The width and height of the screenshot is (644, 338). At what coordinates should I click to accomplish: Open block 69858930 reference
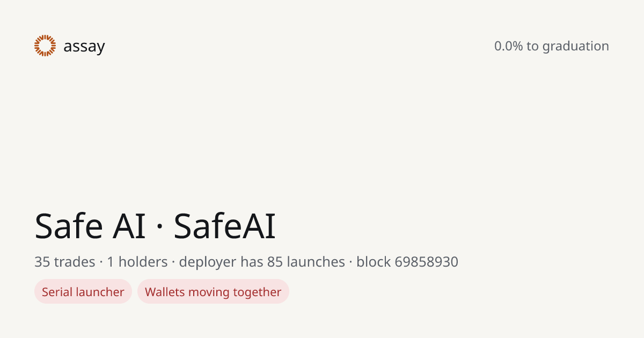pyautogui.click(x=407, y=262)
